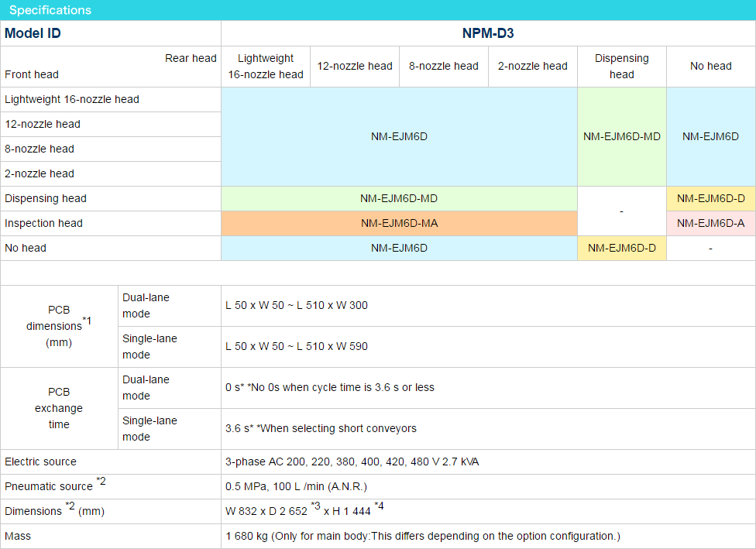Click the No head front row label
Image resolution: width=756 pixels, height=549 pixels.
26,249
